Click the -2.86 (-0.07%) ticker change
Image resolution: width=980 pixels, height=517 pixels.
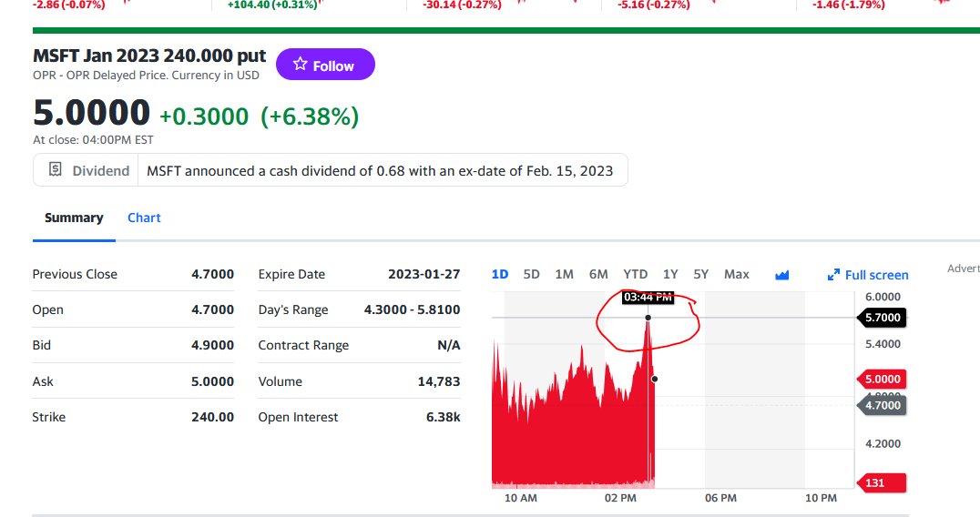coord(68,5)
